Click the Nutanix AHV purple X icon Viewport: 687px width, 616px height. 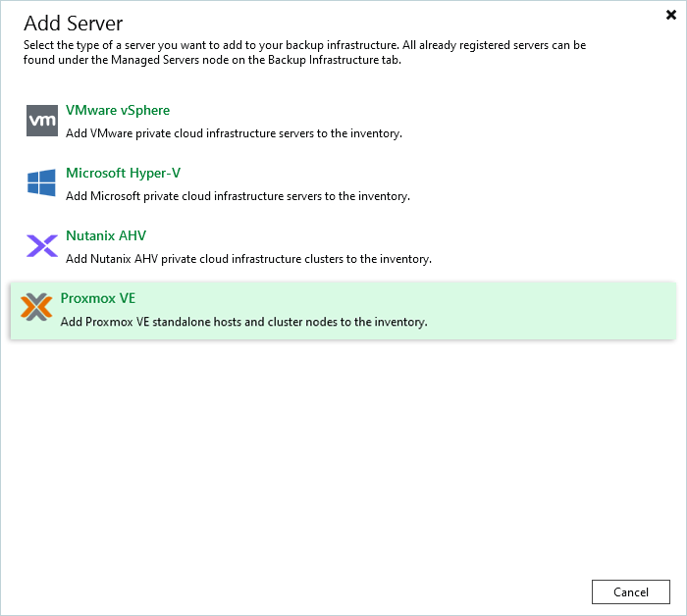42,246
